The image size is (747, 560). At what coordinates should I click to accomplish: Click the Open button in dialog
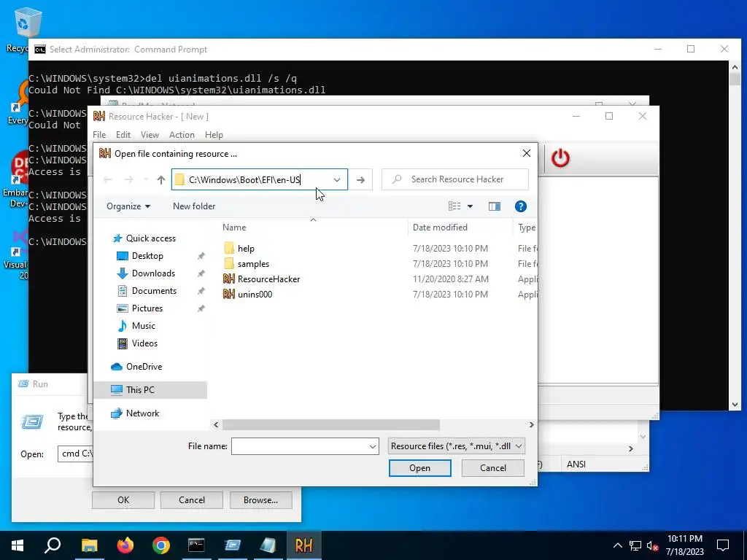pyautogui.click(x=419, y=468)
